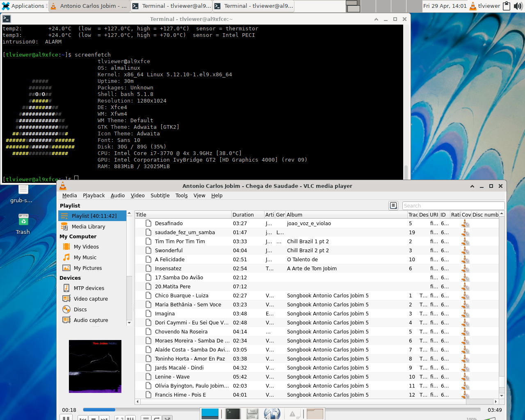This screenshot has height=420, width=525.
Task: Sort playlist by Album column
Action: [346, 215]
